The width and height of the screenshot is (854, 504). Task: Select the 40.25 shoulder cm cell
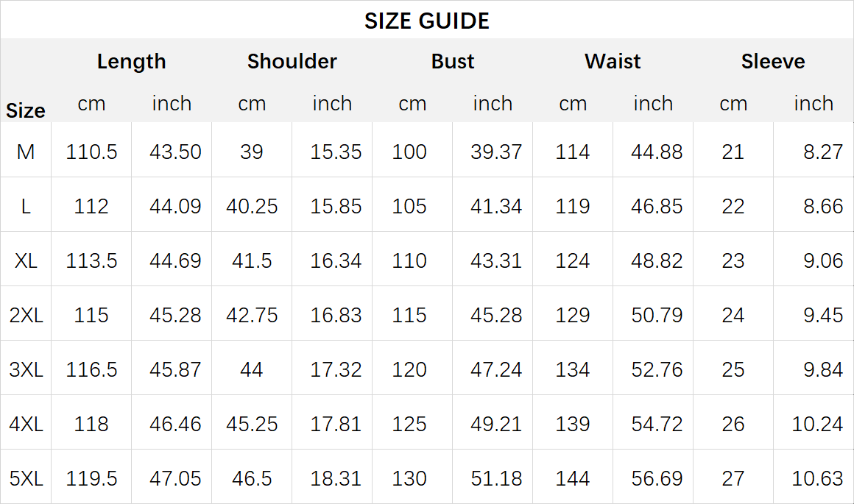[x=252, y=206]
